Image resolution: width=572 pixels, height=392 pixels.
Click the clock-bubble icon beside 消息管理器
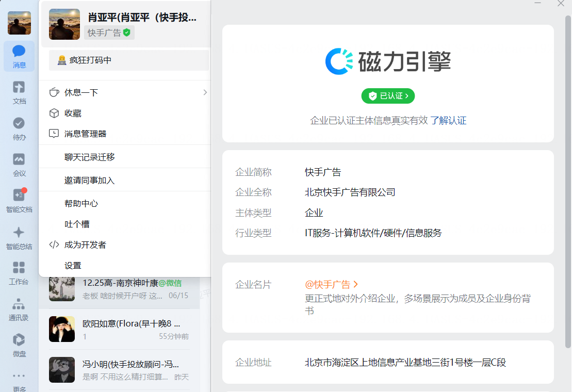tap(54, 134)
